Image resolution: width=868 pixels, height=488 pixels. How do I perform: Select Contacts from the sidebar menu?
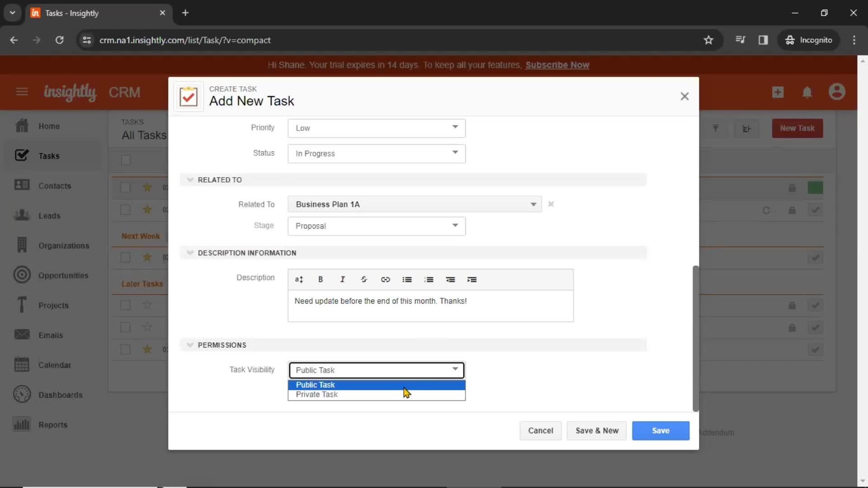pyautogui.click(x=54, y=185)
